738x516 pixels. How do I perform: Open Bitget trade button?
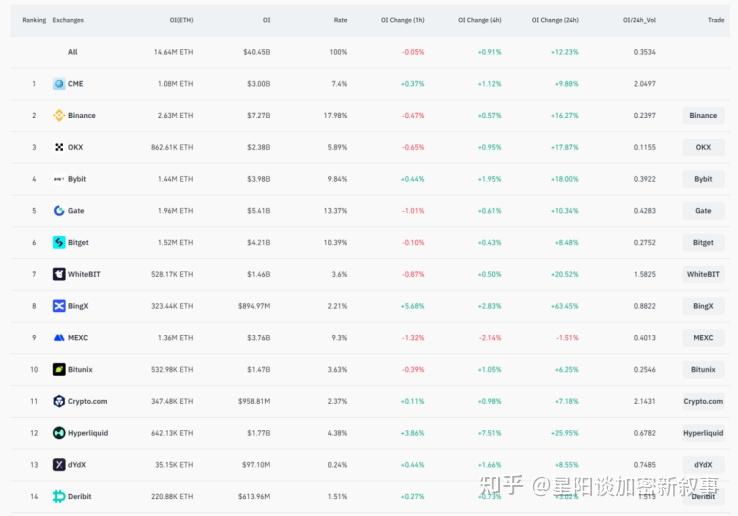point(703,242)
